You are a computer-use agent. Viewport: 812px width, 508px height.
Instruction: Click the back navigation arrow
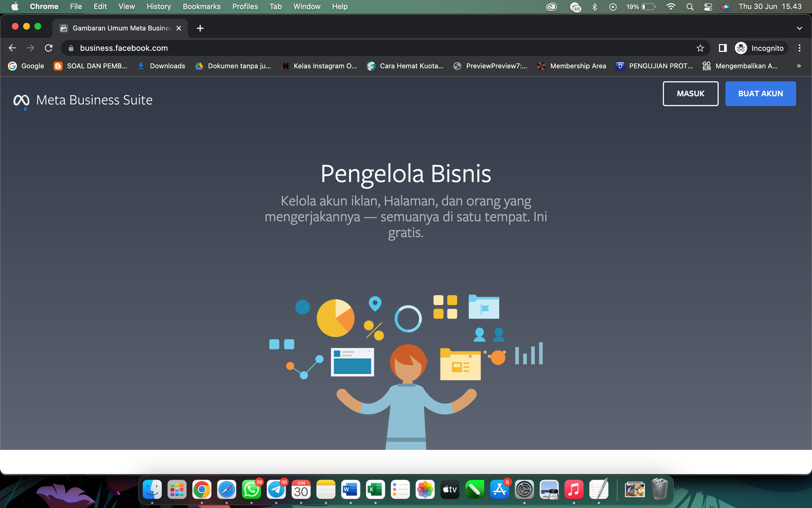(12, 48)
